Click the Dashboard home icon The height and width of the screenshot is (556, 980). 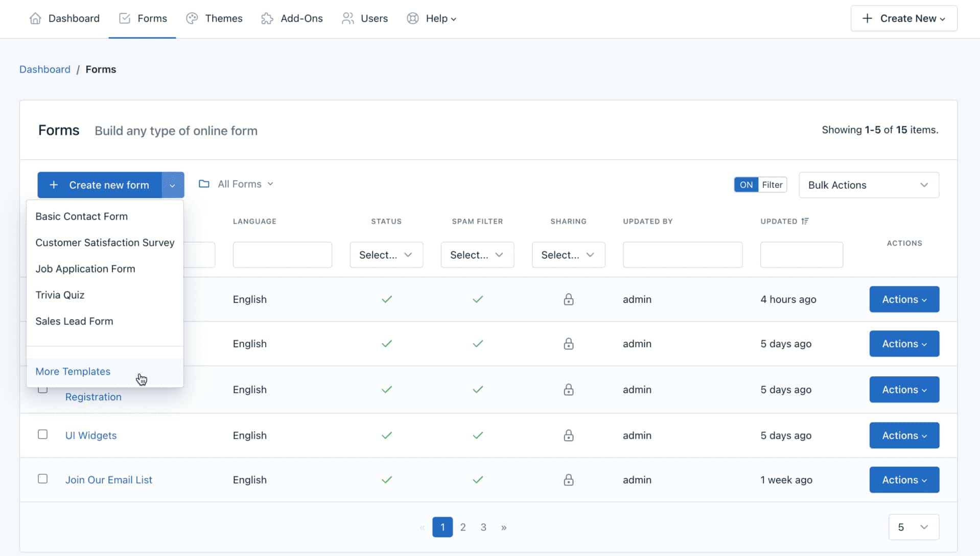[35, 18]
